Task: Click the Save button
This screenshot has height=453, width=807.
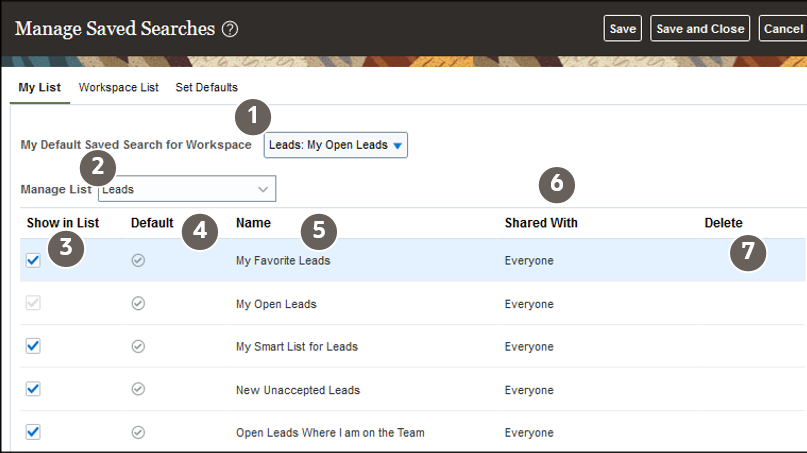Action: pos(622,29)
